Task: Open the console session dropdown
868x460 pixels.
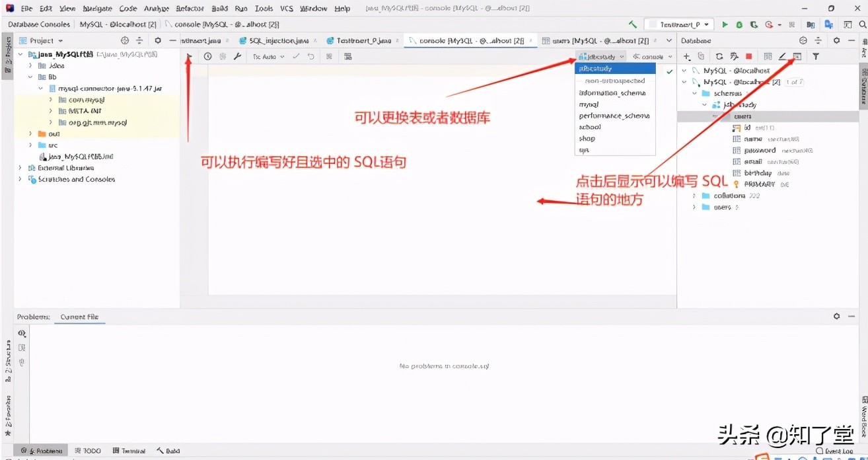Action: 653,57
